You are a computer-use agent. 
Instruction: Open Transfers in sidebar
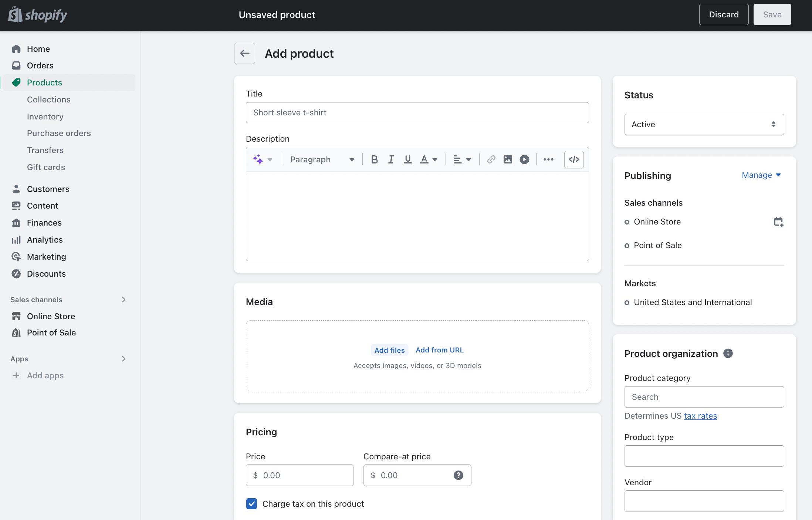[45, 150]
